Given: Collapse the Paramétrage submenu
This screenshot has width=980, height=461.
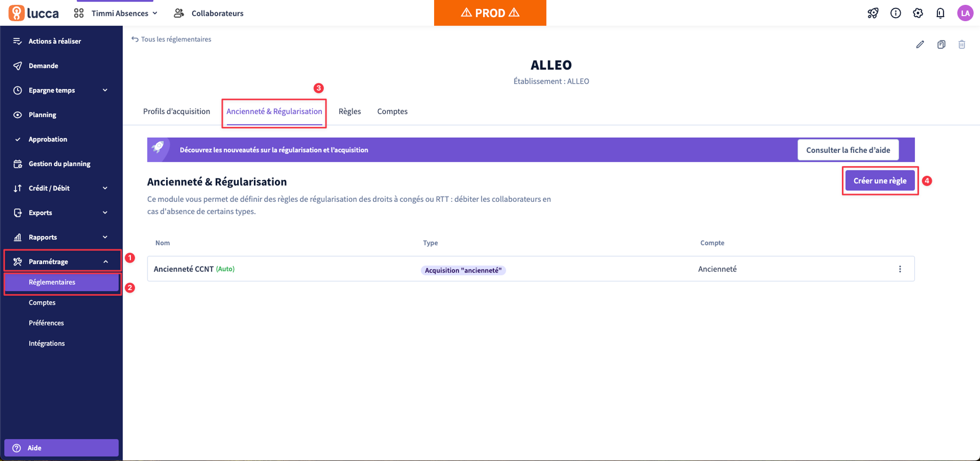Looking at the screenshot, I should [105, 262].
